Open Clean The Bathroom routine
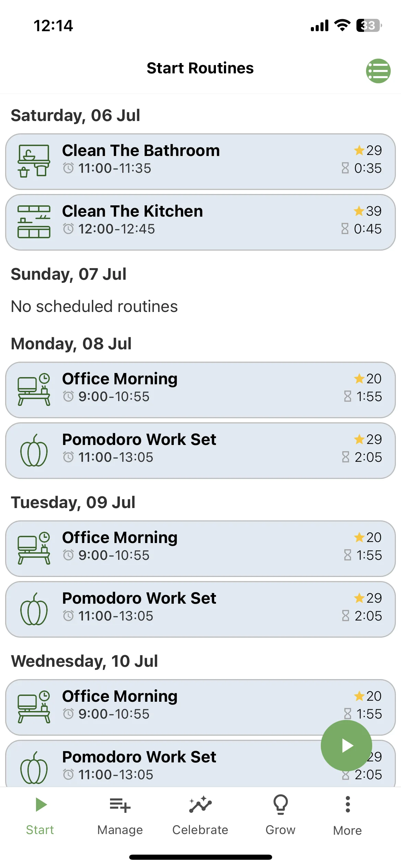This screenshot has height=868, width=401. click(x=200, y=161)
